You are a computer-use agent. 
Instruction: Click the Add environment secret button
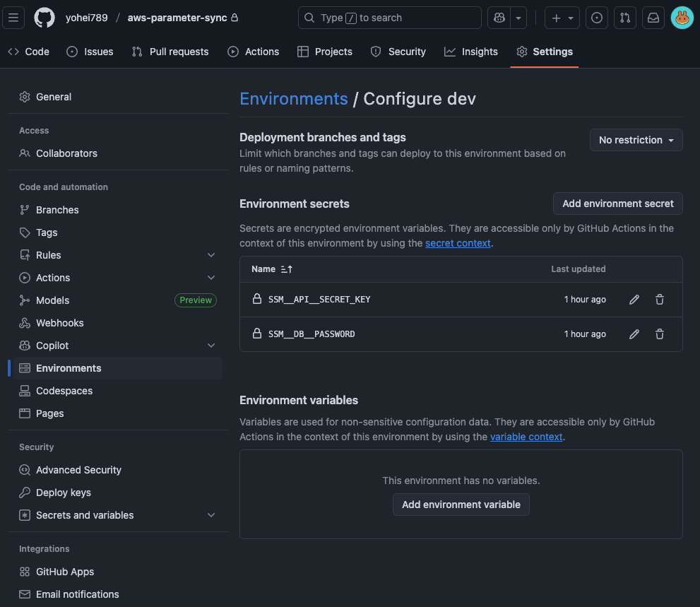coord(617,204)
